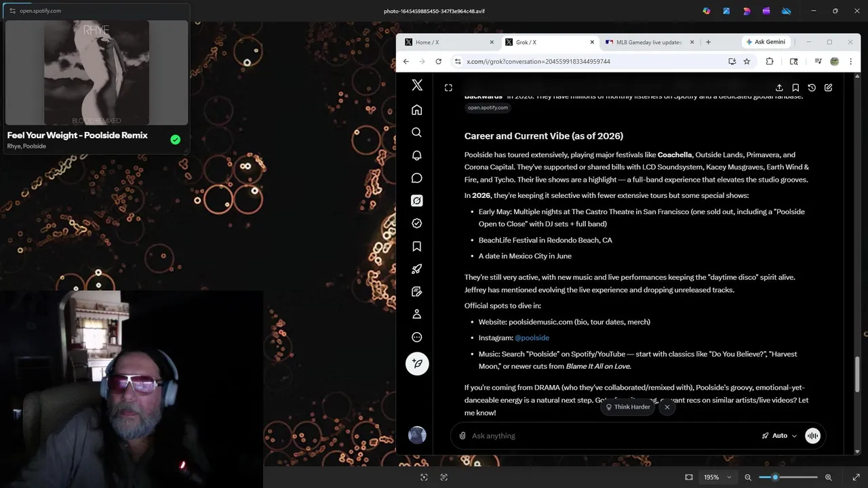Screen dimensions: 868x488
Task: Expand the Auto model dropdown
Action: pyautogui.click(x=779, y=436)
